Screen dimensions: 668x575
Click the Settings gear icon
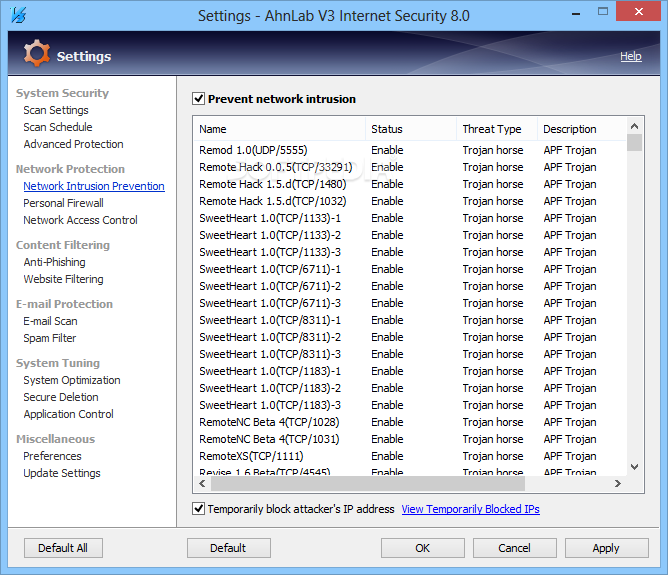click(36, 53)
